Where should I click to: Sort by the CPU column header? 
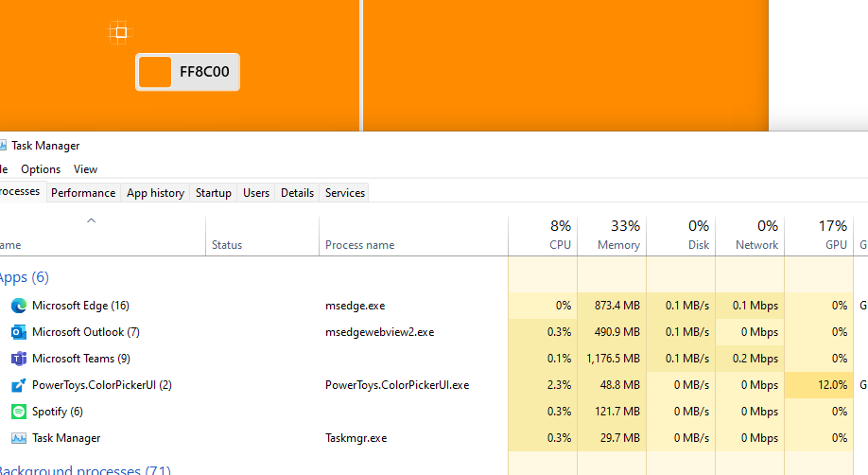[x=543, y=237]
